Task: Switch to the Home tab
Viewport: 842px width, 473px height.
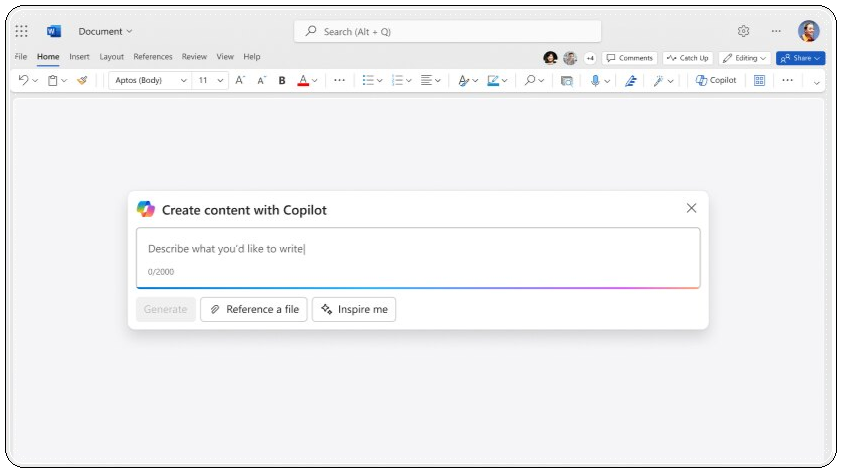Action: (48, 56)
